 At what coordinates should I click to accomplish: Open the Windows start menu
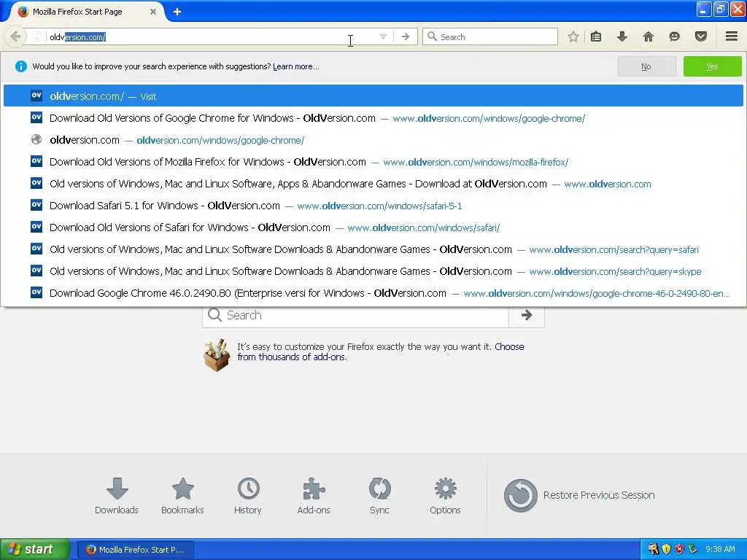click(35, 550)
